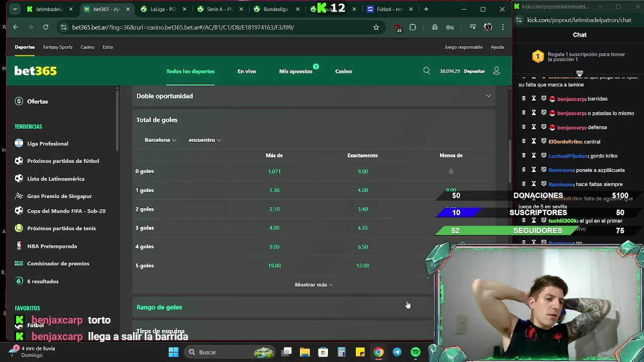Go back with the browser back arrow

pyautogui.click(x=16, y=27)
